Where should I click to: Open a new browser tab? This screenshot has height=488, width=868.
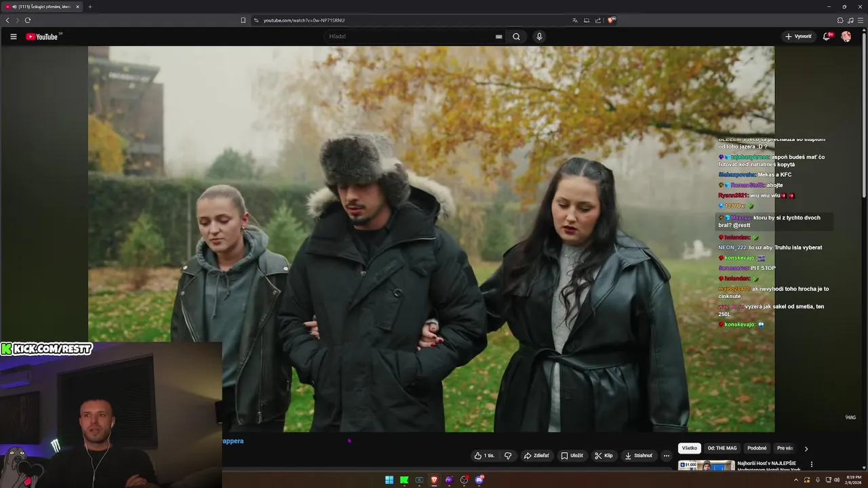point(90,7)
